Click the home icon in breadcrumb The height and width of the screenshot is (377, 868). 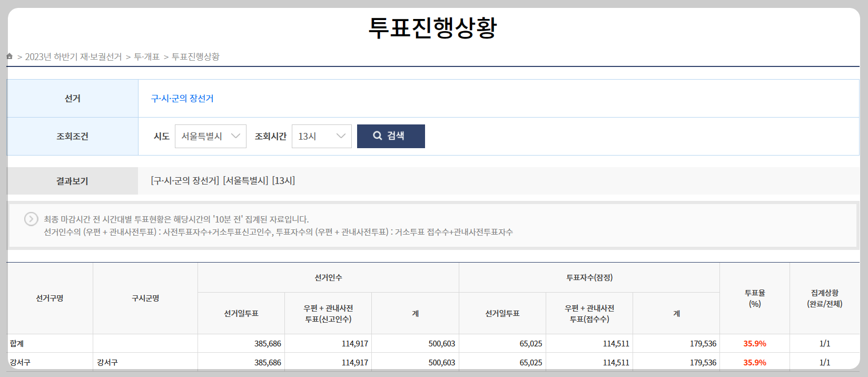9,56
